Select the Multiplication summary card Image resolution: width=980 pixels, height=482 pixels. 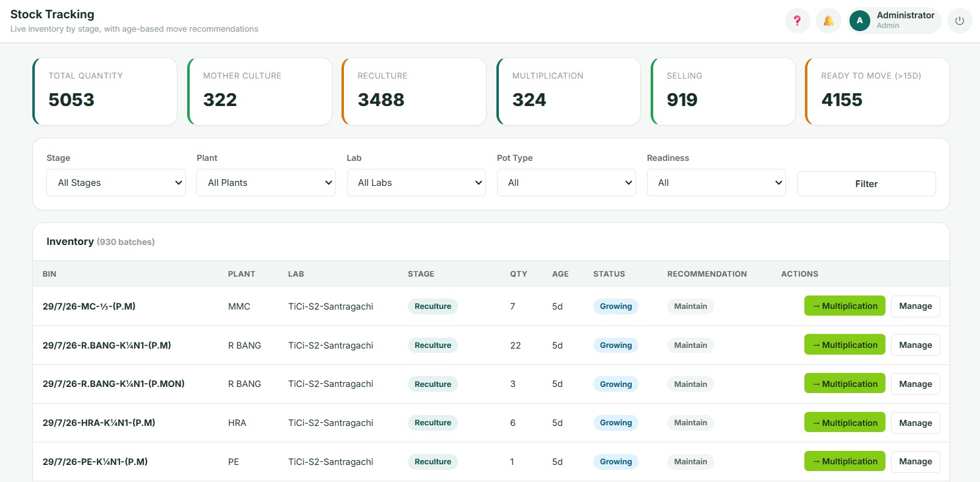568,91
